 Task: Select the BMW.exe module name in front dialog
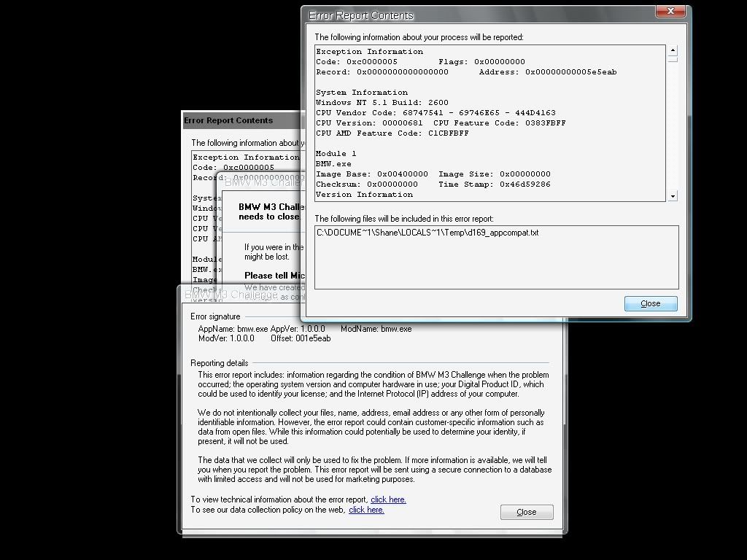click(333, 164)
